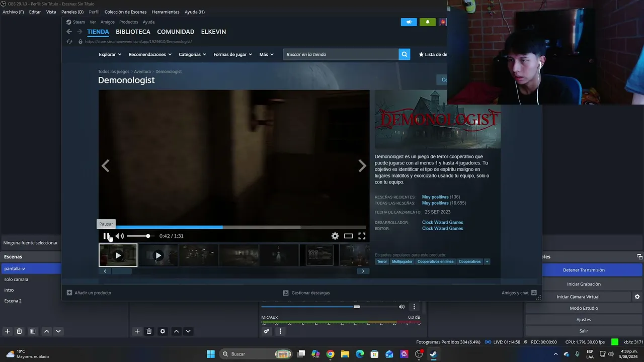Image resolution: width=644 pixels, height=362 pixels.
Task: Select the first trailer thumbnail
Action: click(118, 255)
